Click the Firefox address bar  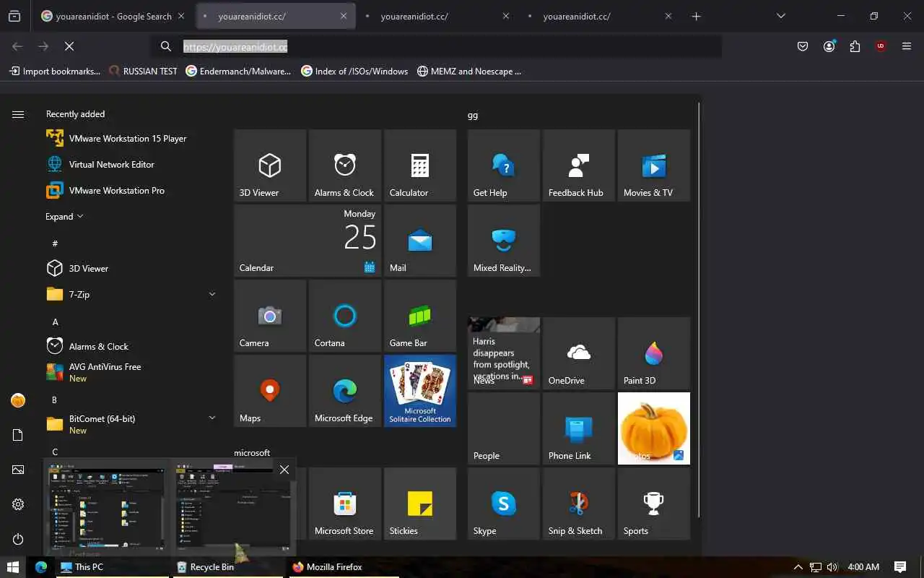pyautogui.click(x=437, y=46)
